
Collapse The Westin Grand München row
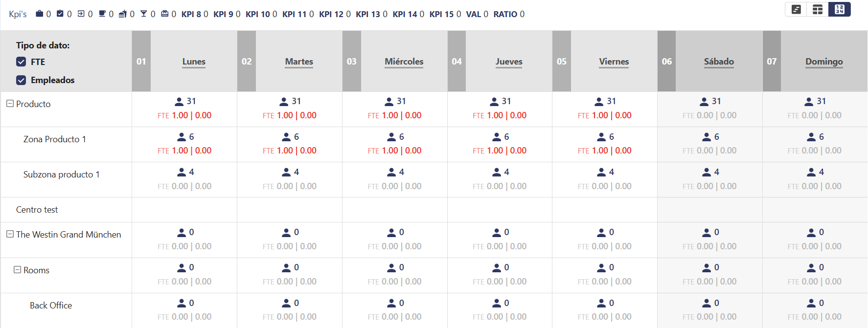(x=10, y=234)
